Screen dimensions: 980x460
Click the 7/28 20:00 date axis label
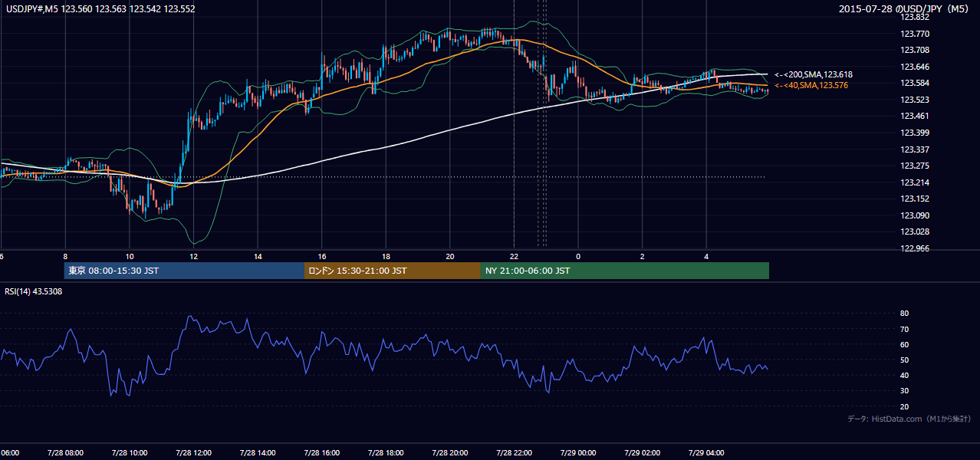(450, 453)
